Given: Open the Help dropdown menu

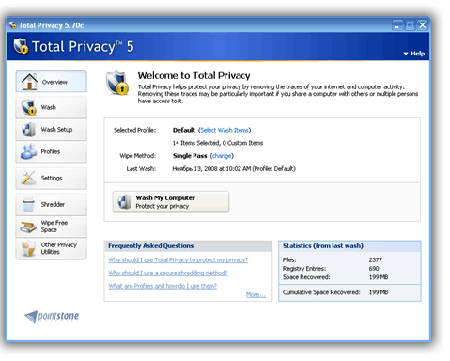Looking at the screenshot, I should 414,53.
